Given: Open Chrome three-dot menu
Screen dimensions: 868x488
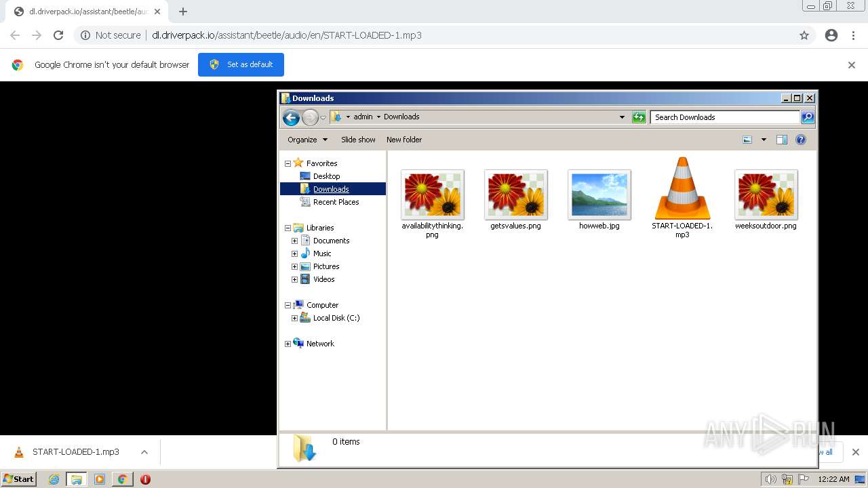Looking at the screenshot, I should pos(853,35).
